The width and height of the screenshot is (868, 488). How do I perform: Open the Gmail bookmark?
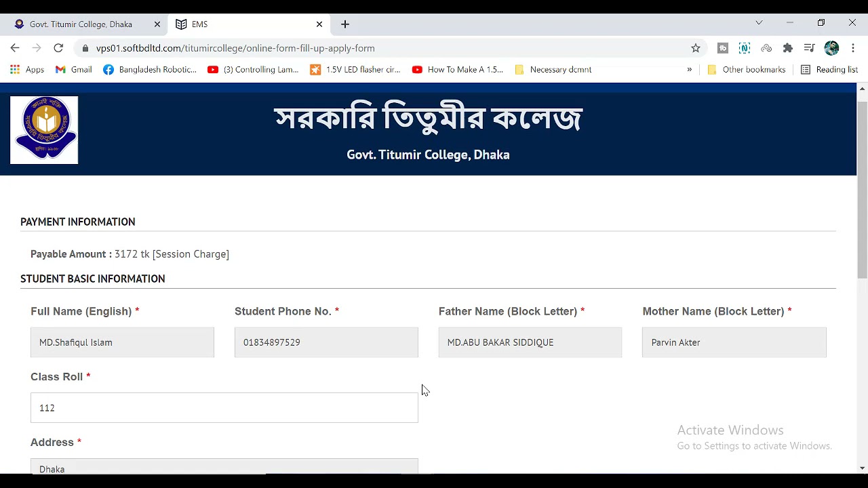(73, 69)
